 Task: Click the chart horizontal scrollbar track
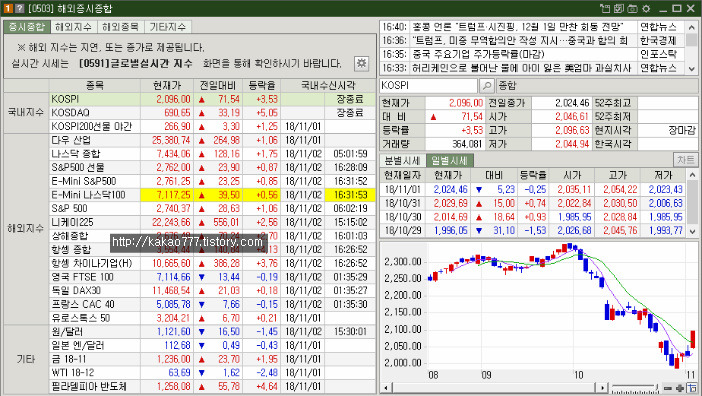[494, 388]
